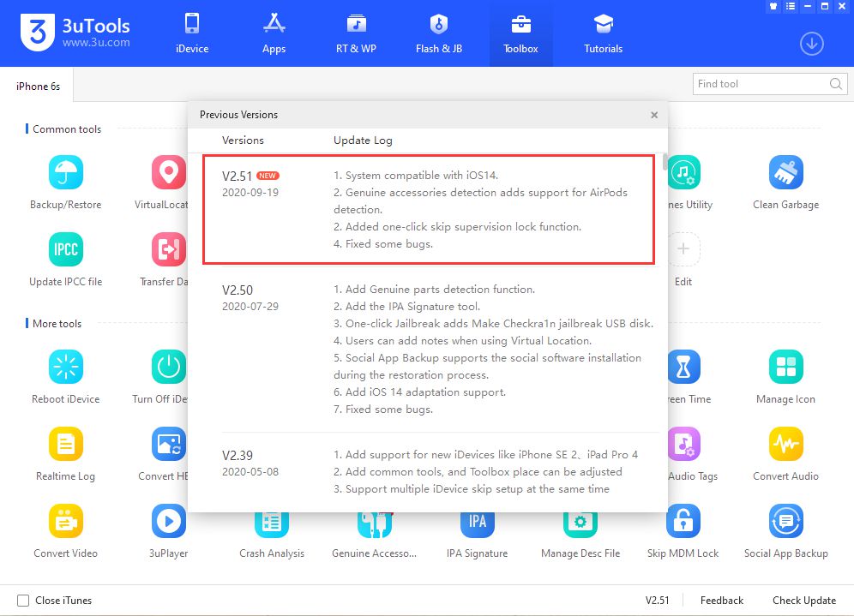Launch the Skip MDM Lock tool

coord(683,521)
